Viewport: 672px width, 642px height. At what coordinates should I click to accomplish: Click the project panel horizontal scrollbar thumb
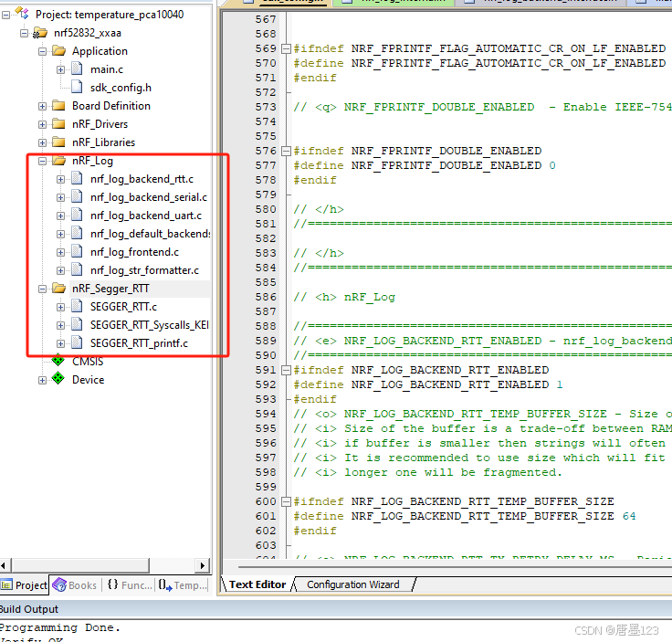[80, 565]
